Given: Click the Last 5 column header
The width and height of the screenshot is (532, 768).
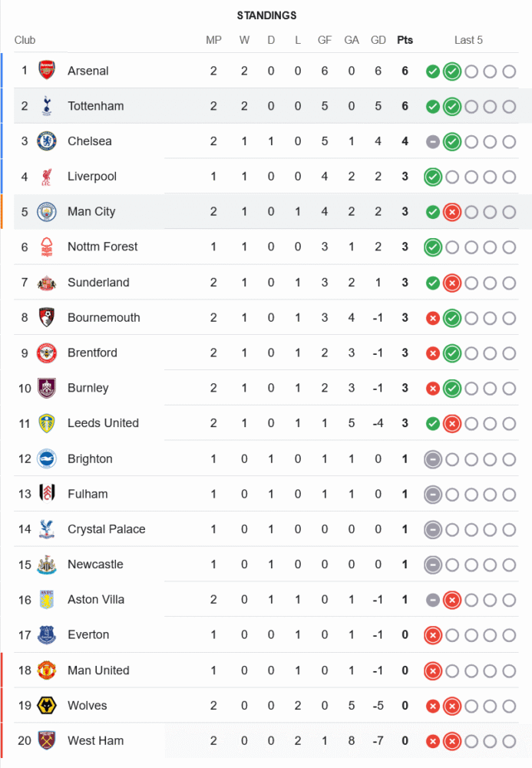Looking at the screenshot, I should click(468, 40).
